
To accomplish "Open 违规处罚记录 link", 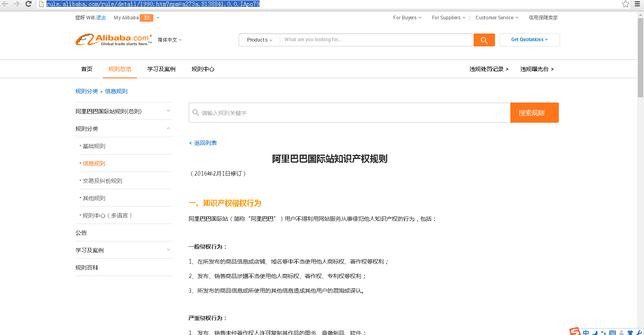I will pyautogui.click(x=489, y=69).
